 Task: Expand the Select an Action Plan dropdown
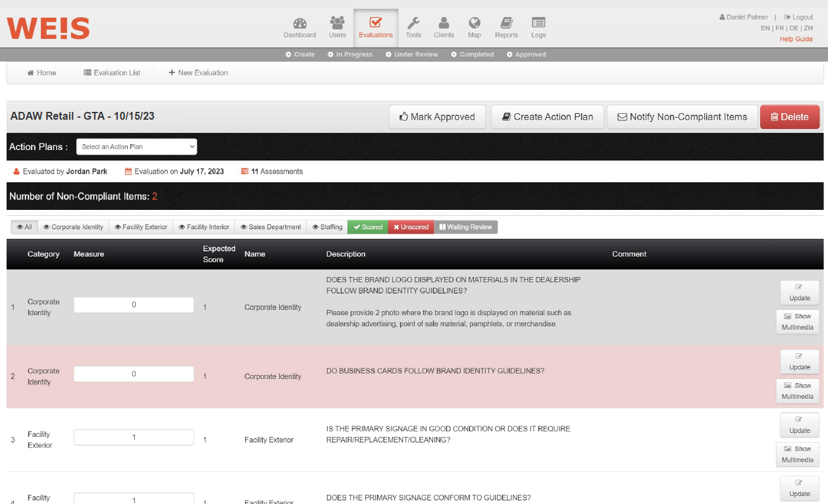[136, 147]
